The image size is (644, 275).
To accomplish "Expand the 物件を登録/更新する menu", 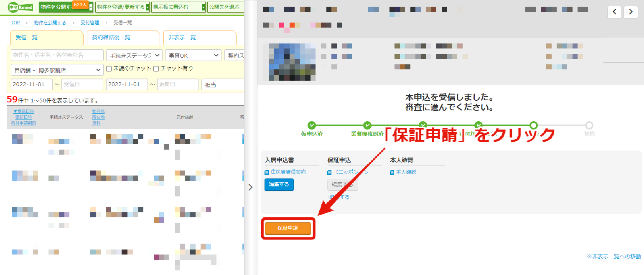I will pos(122,7).
